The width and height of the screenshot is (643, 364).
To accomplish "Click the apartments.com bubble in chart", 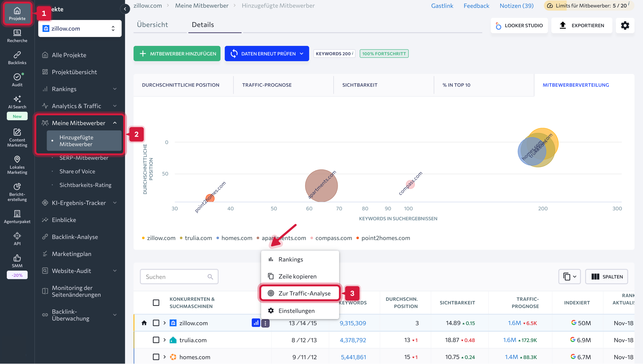I will [321, 186].
